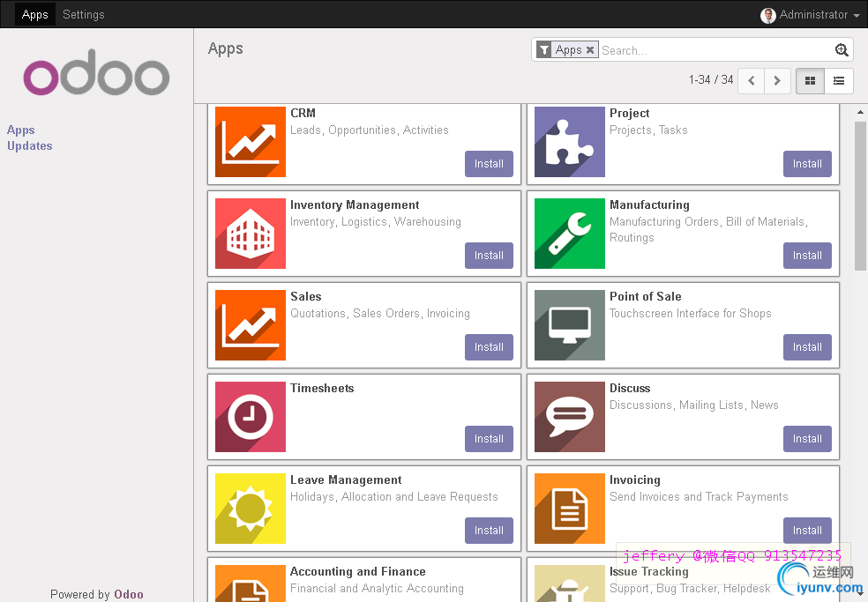Go to the previous page of apps

coord(752,81)
